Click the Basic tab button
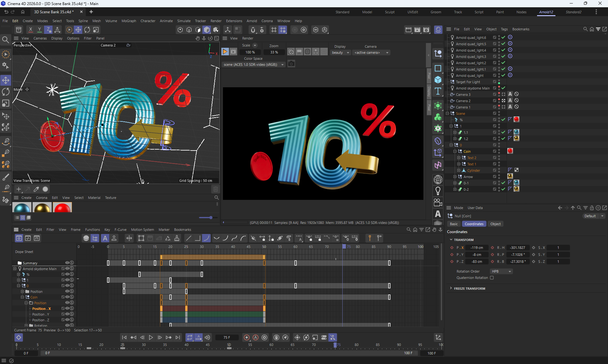 pos(454,224)
